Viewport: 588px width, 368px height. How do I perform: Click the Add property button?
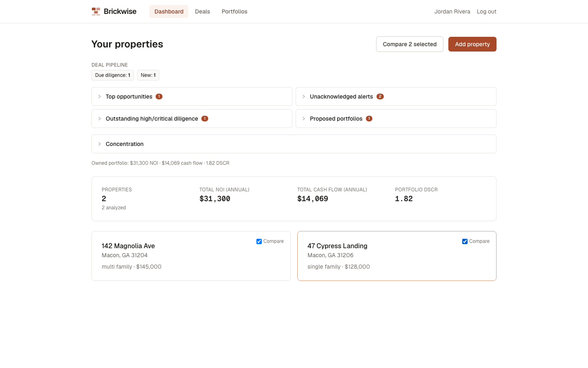click(472, 44)
